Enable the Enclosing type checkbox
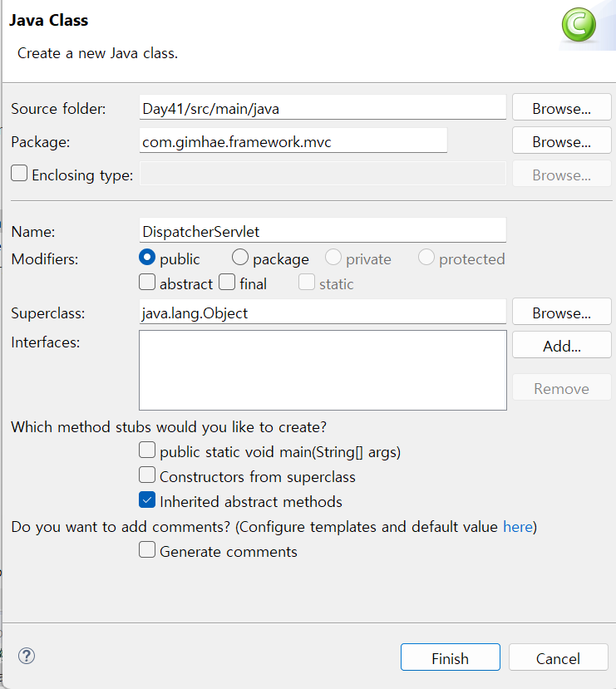The height and width of the screenshot is (689, 616). click(x=19, y=174)
